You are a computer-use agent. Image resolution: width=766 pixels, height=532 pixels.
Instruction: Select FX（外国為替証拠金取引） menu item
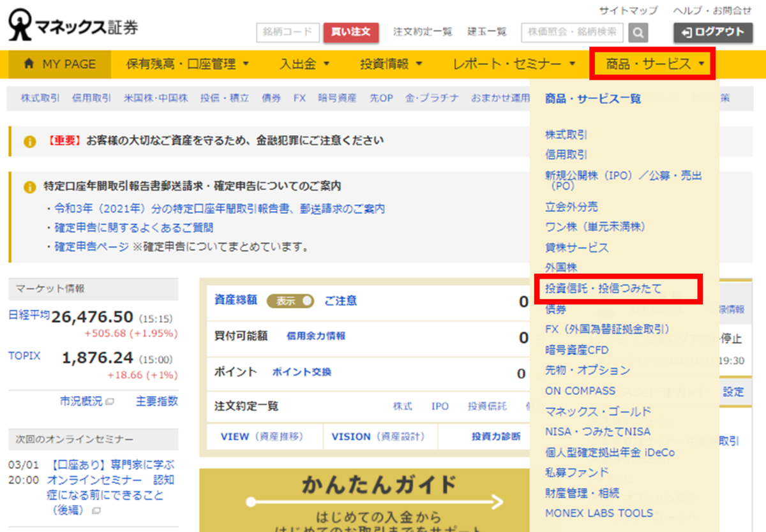tap(608, 329)
